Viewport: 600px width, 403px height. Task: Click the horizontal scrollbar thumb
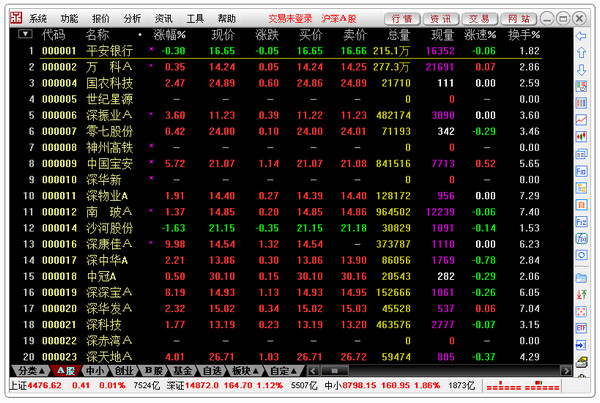[x=334, y=370]
